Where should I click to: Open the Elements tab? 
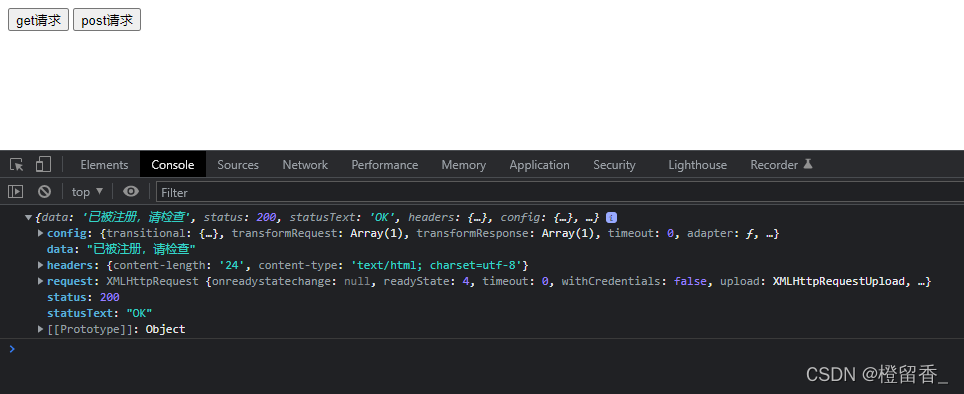[x=105, y=165]
